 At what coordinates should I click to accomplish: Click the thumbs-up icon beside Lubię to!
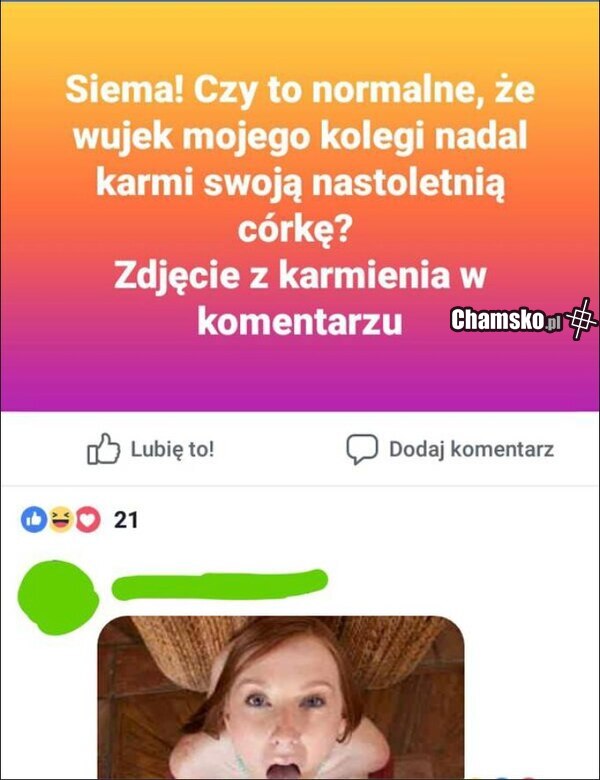[103, 449]
